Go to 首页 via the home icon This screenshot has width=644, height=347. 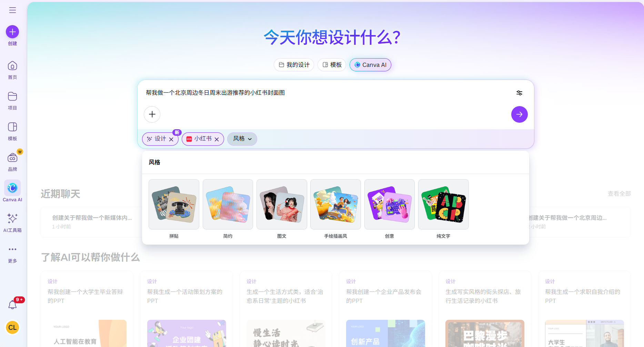12,66
